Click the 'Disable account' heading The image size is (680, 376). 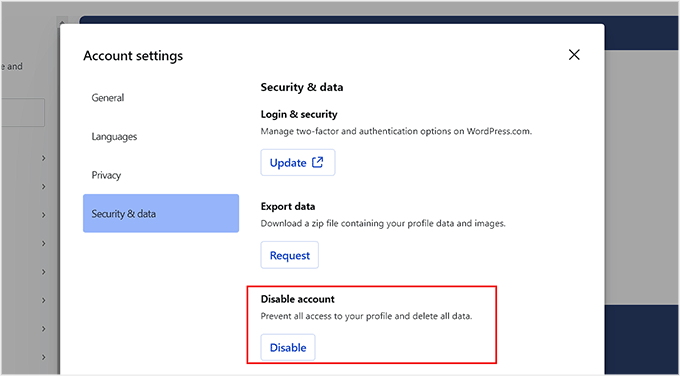298,299
